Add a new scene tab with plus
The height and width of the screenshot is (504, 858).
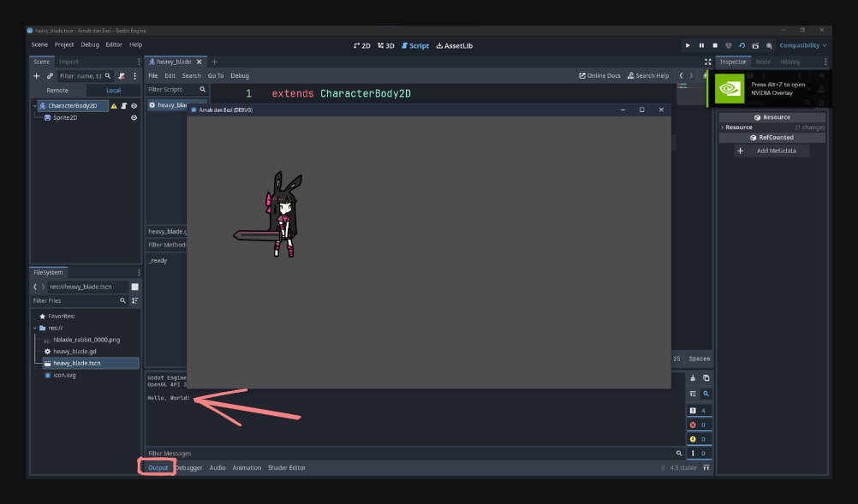(x=214, y=62)
